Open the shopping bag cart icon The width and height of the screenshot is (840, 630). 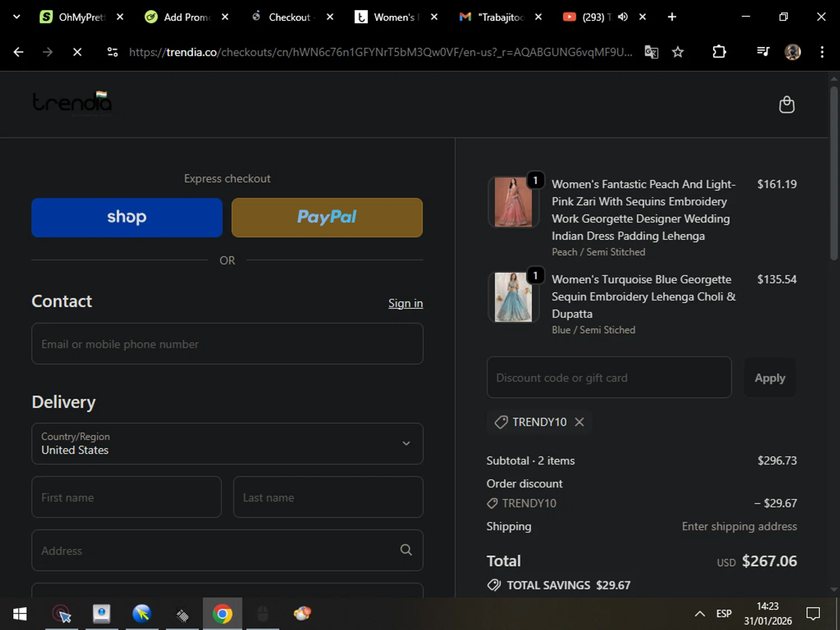[787, 105]
